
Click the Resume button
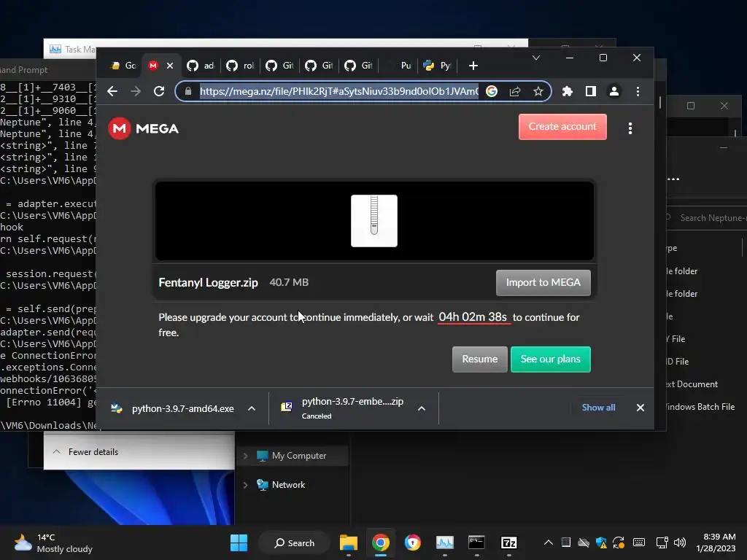tap(480, 359)
